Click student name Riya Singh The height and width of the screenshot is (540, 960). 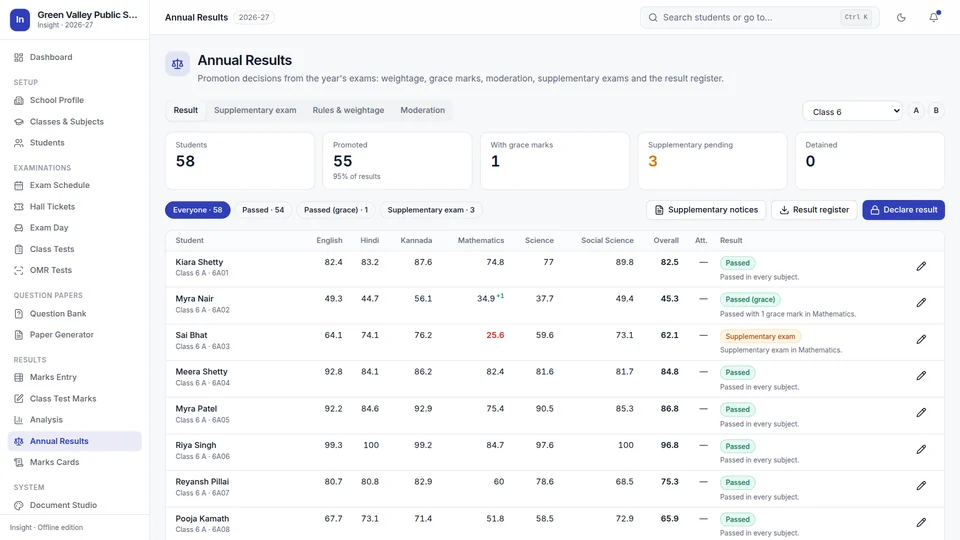195,446
